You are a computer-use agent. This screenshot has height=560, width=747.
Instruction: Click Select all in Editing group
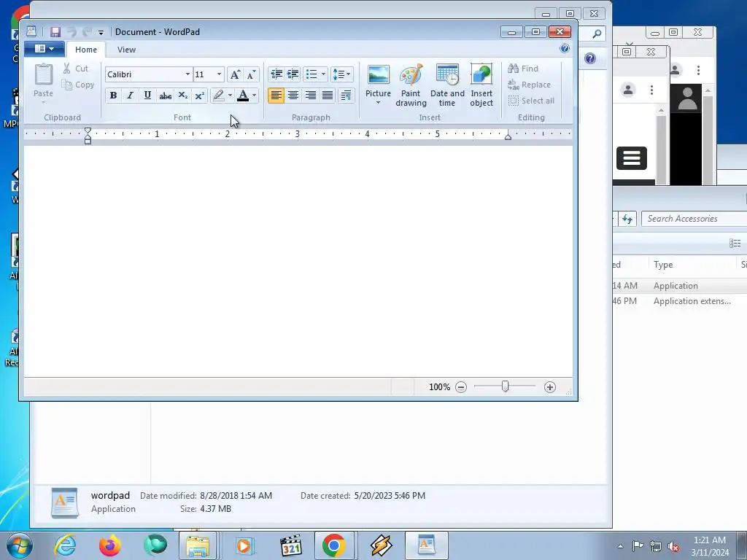tap(531, 101)
